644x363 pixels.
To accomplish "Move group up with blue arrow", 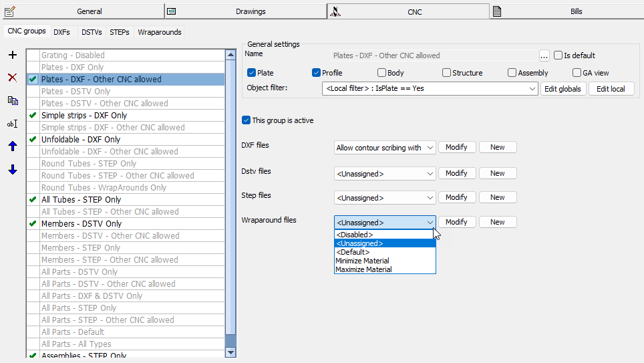I will coord(12,146).
